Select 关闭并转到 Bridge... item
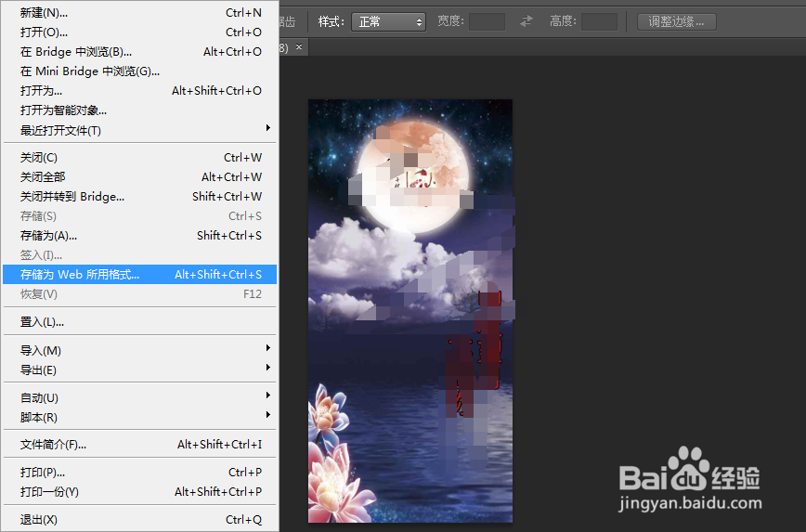 [x=140, y=197]
